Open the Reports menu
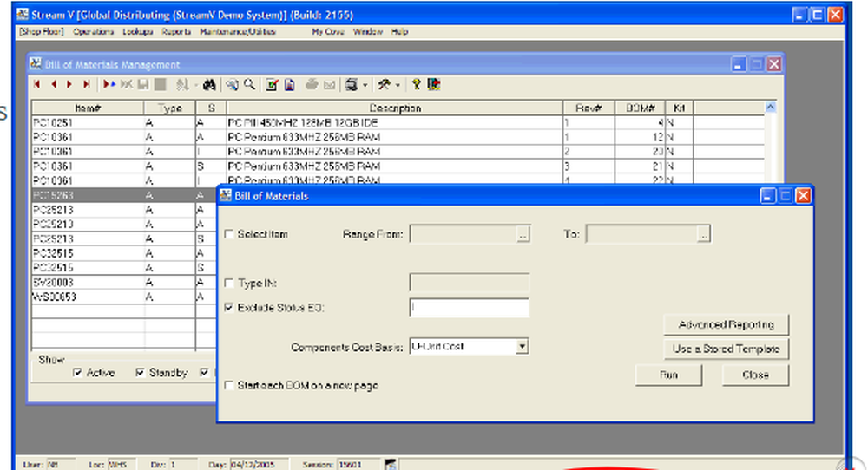 176,31
